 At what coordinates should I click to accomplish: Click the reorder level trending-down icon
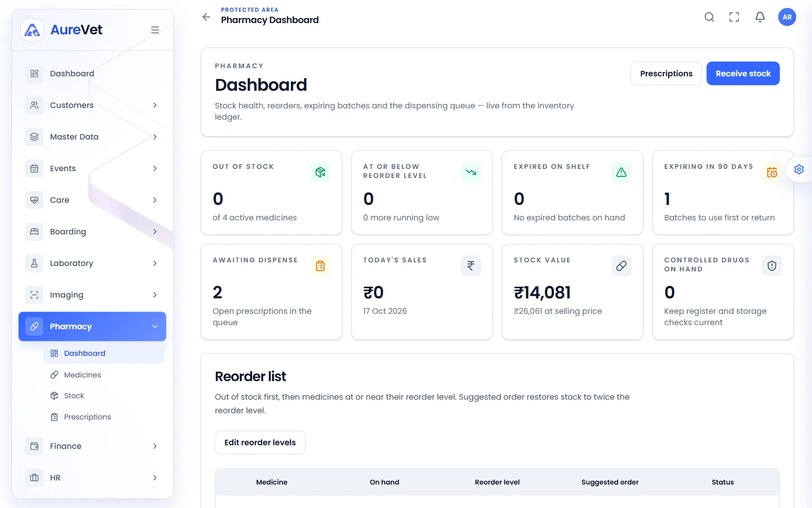click(x=471, y=172)
